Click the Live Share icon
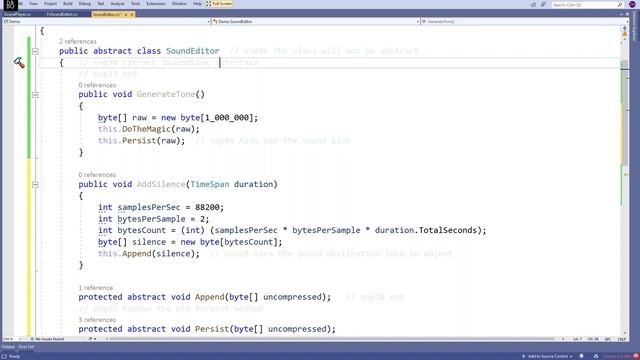Screen dimensions: 640x360 click(533, 4)
